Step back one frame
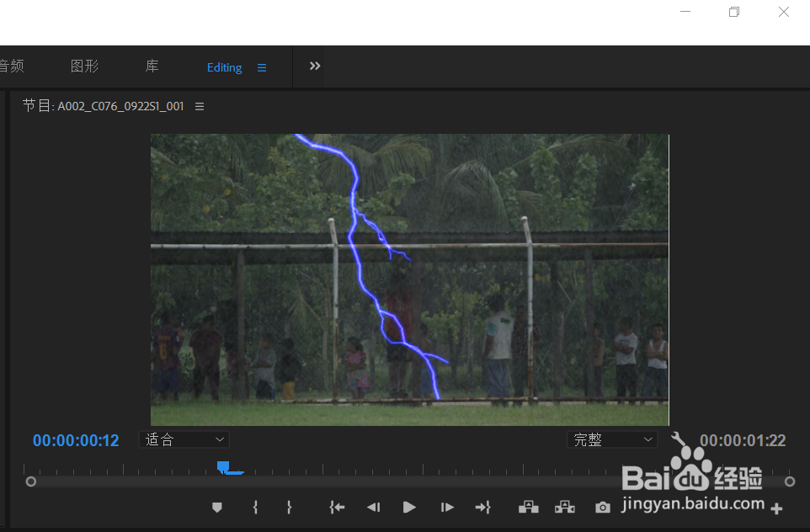 pos(374,508)
